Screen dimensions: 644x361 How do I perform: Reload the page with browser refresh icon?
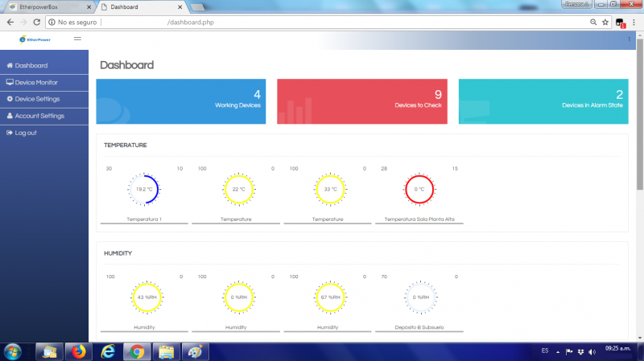(x=36, y=22)
